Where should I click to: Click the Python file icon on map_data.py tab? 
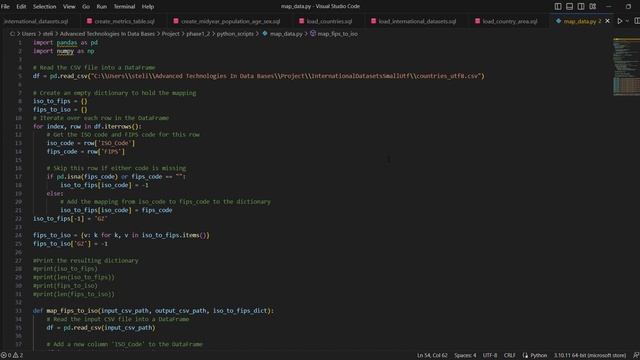pyautogui.click(x=558, y=21)
